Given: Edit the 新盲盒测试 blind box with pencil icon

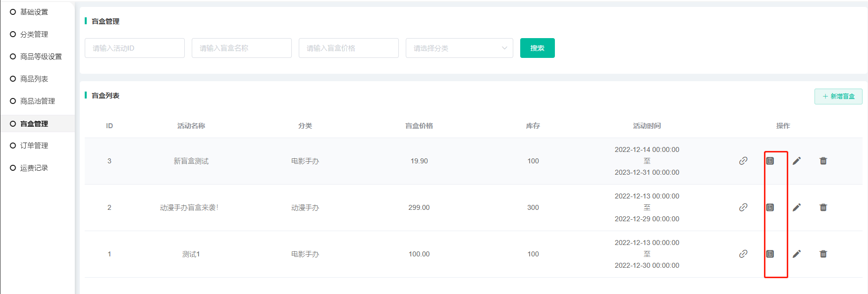Looking at the screenshot, I should (797, 161).
